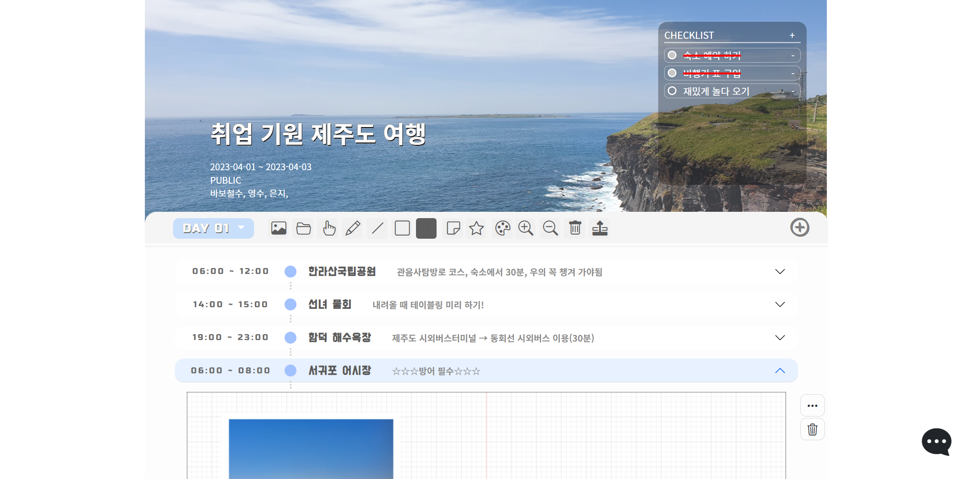Expand the 한라산국립공원 schedule row
980x479 pixels.
tap(780, 272)
